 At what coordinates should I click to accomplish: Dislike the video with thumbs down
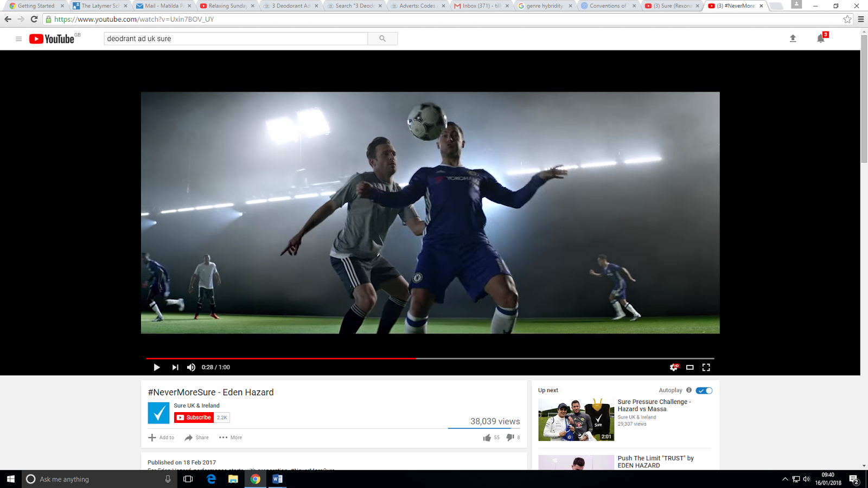tap(510, 438)
